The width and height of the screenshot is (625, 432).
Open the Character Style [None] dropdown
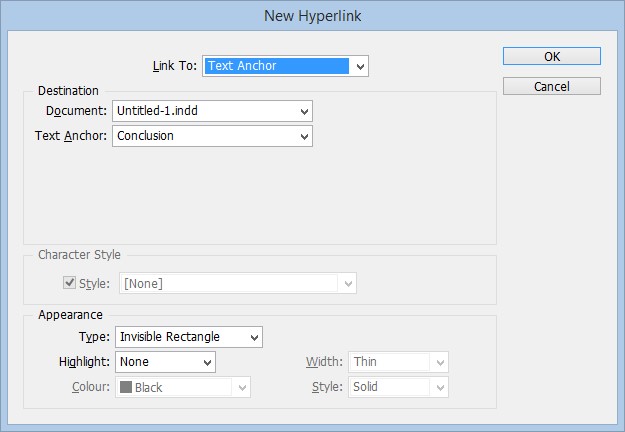coord(238,283)
